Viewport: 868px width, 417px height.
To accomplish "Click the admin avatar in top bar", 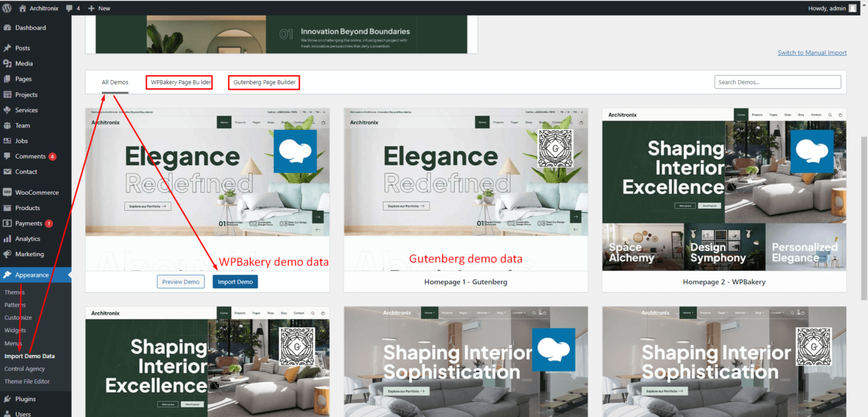I will [x=853, y=8].
